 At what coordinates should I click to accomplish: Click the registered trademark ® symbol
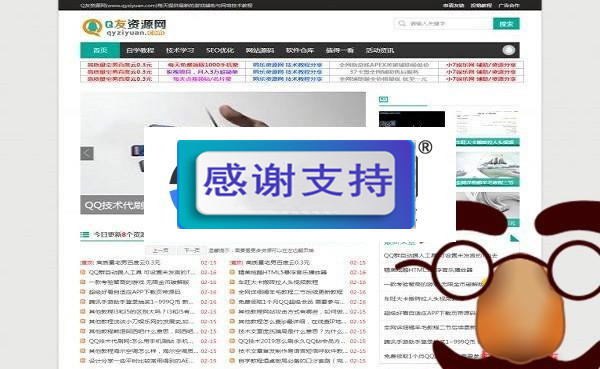(x=425, y=147)
